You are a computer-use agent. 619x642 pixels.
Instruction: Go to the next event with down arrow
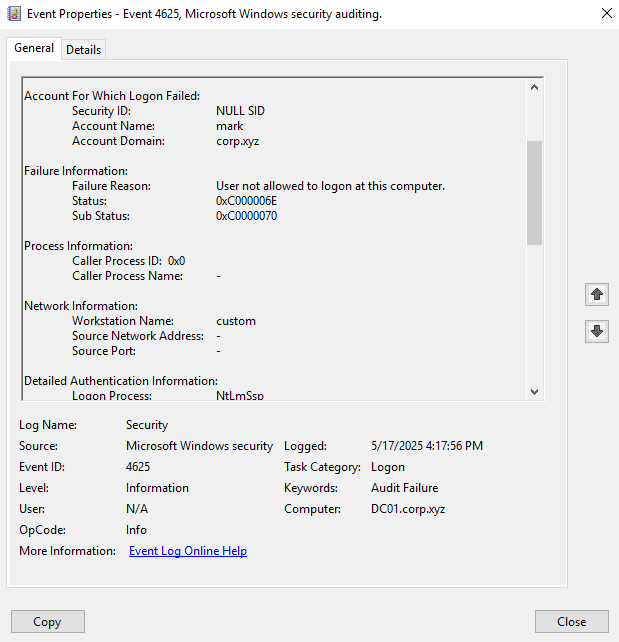(x=597, y=332)
